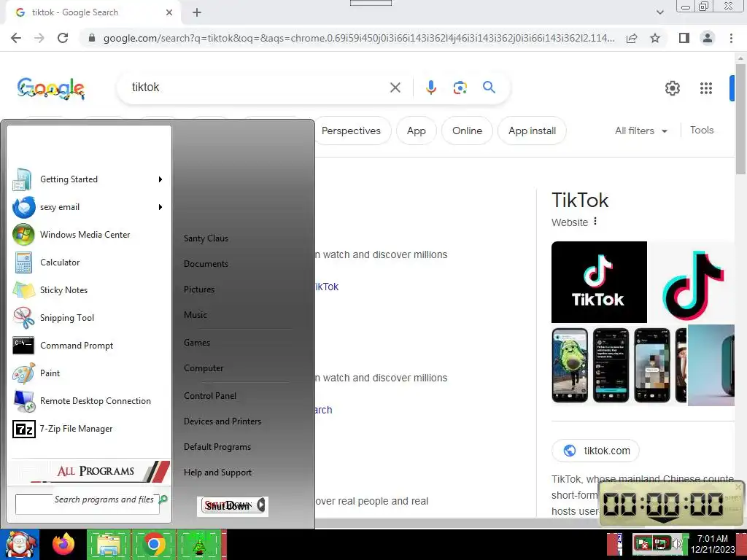
Task: Bookmark this page with the star
Action: click(x=655, y=38)
